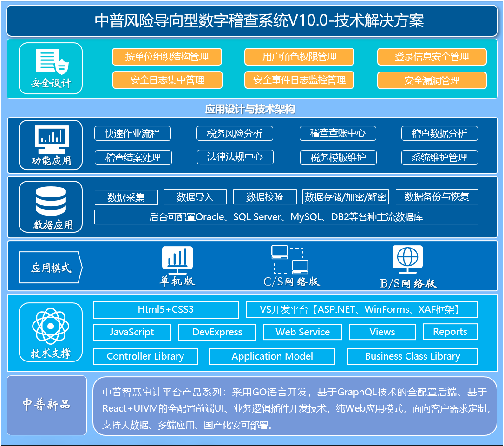Click the 中普新品 panel
The image size is (504, 446).
[x=46, y=405]
